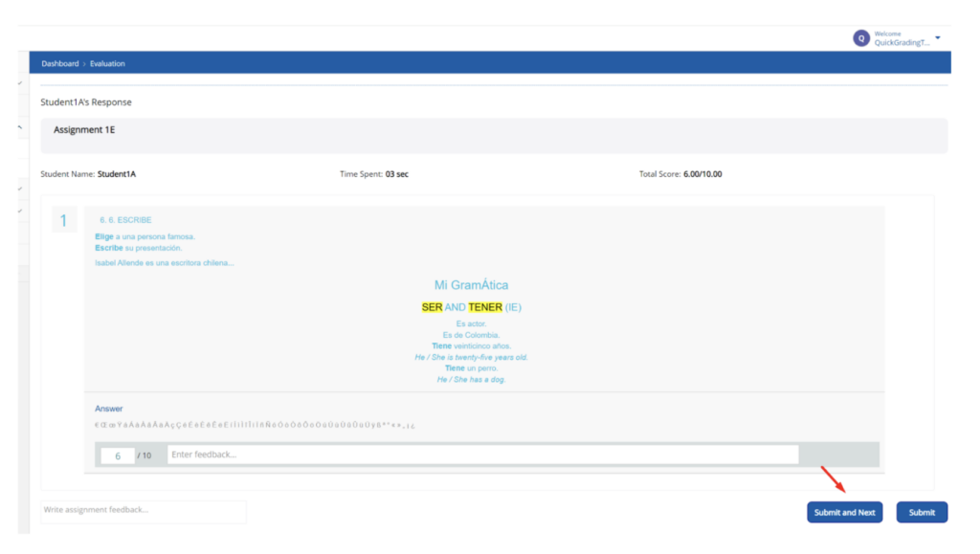Screen dimensions: 980x554
Task: Insert the ¿ inverted question mark character
Action: 412,426
